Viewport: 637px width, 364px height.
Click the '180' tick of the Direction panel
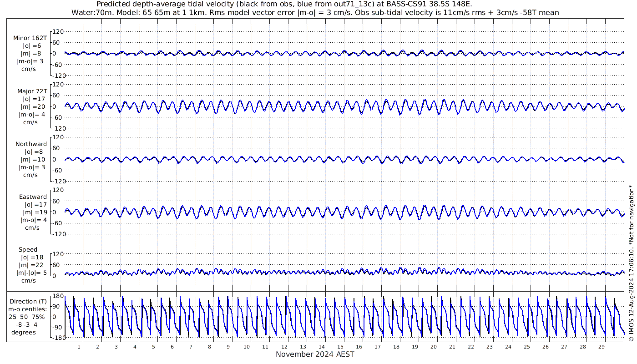[57, 296]
